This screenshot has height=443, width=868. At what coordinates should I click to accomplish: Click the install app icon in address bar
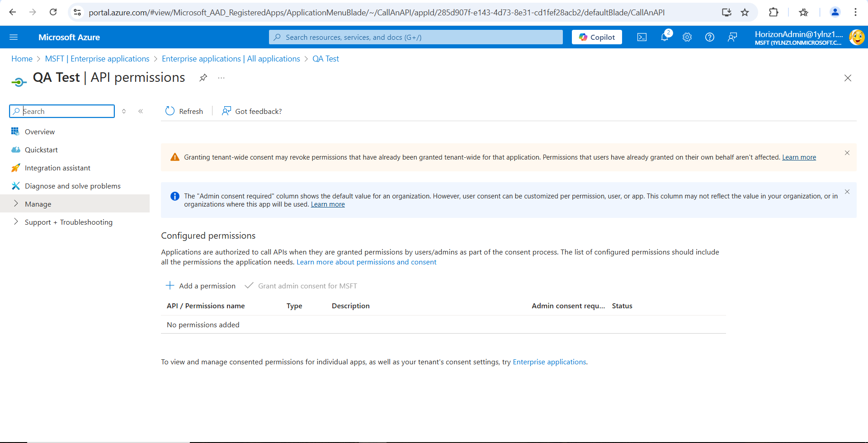point(726,12)
